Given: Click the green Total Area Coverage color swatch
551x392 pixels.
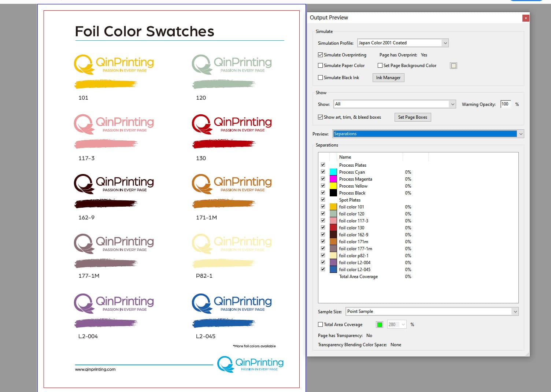Looking at the screenshot, I should click(x=380, y=325).
